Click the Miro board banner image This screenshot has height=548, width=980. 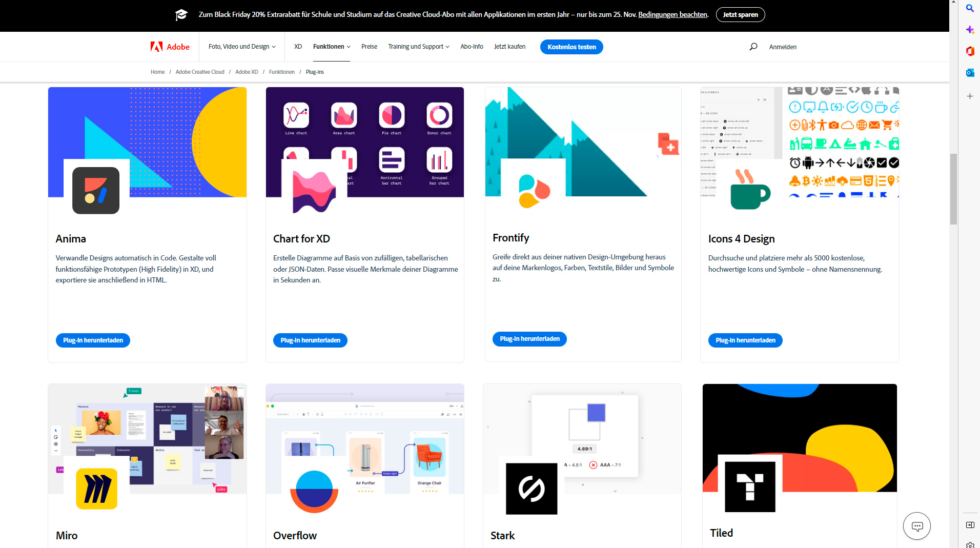pos(147,439)
